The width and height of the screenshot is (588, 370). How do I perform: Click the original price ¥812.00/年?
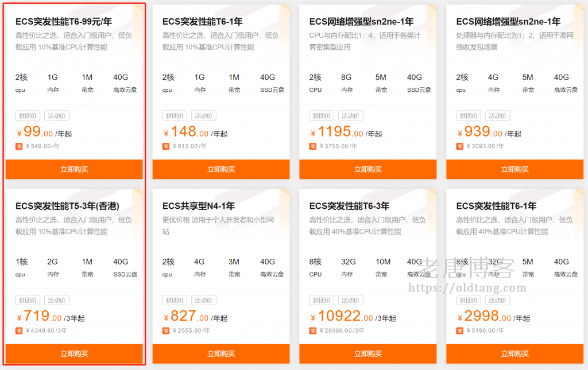[189, 146]
